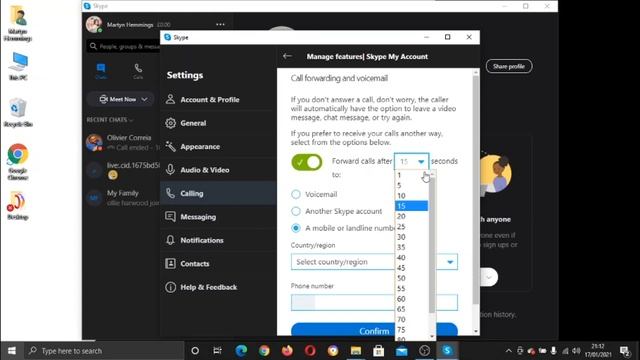Choose 75 seconds in the dropdown list
The image size is (640, 360).
411,330
